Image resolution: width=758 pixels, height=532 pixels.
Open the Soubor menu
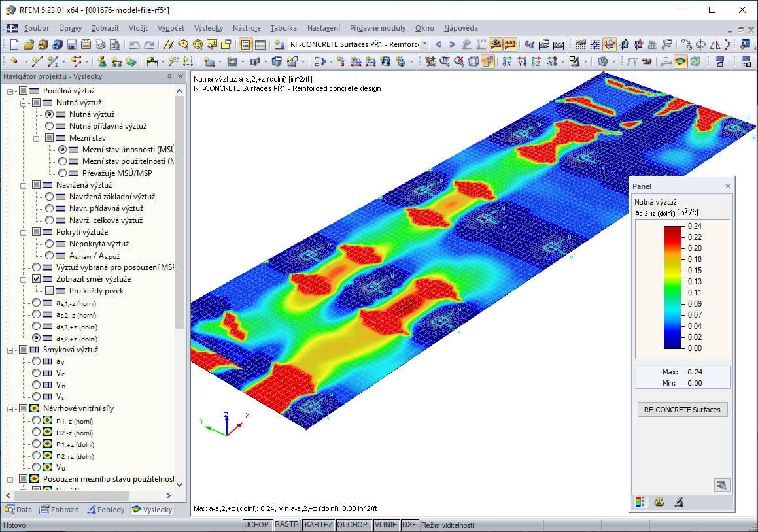37,28
